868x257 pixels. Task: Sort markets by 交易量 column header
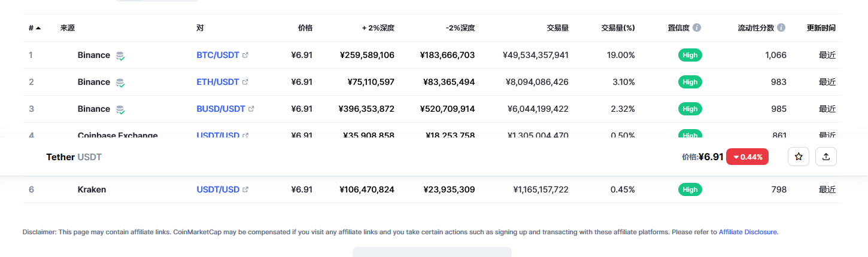tap(557, 27)
